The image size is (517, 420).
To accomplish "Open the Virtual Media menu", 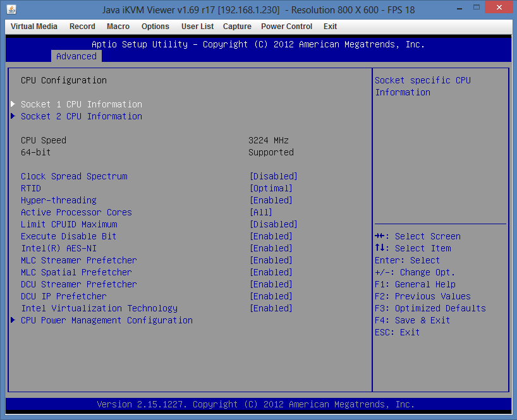I will click(x=34, y=27).
